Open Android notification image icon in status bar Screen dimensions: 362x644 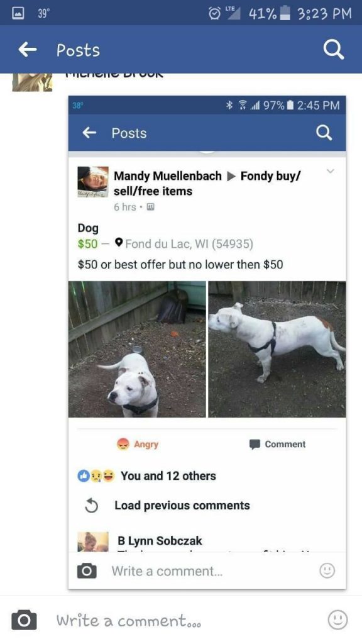[18, 14]
